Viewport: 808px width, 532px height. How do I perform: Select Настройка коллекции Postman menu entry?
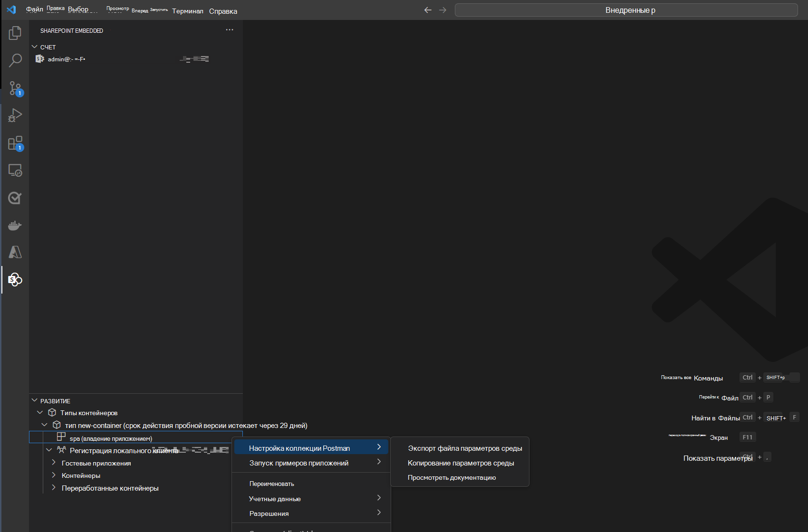point(311,448)
